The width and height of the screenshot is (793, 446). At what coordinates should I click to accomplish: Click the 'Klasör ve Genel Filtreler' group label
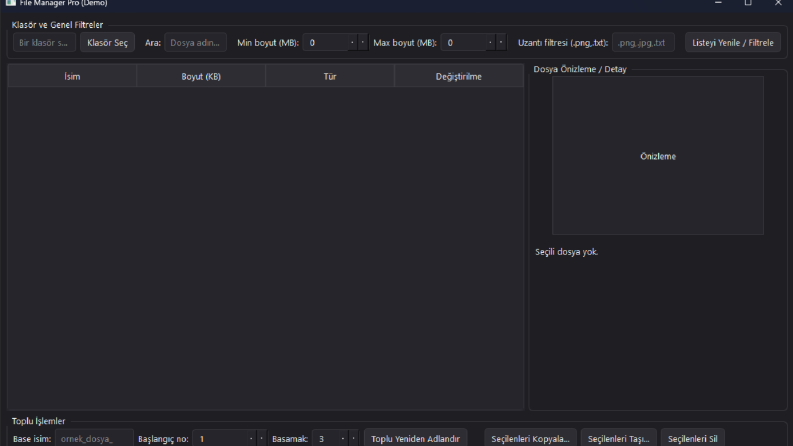tap(57, 25)
